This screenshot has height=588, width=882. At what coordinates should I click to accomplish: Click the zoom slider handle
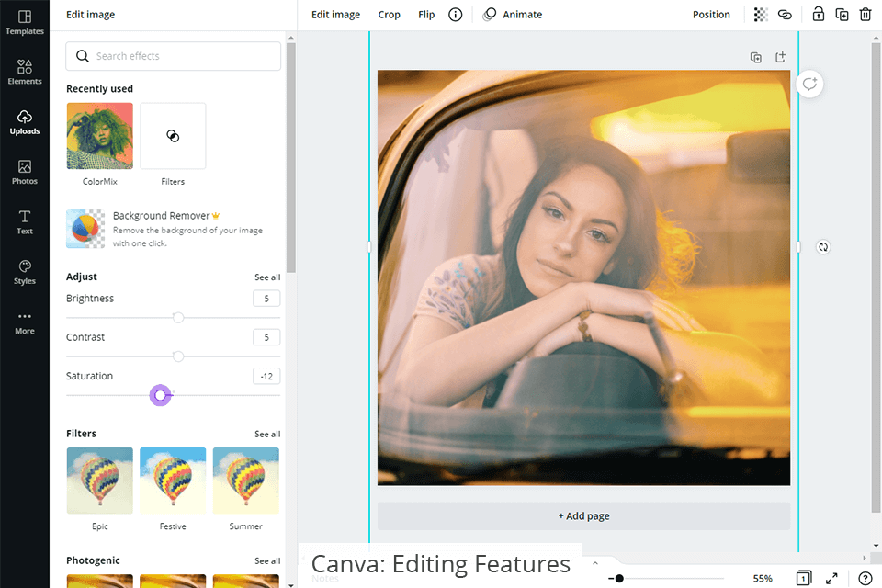619,579
